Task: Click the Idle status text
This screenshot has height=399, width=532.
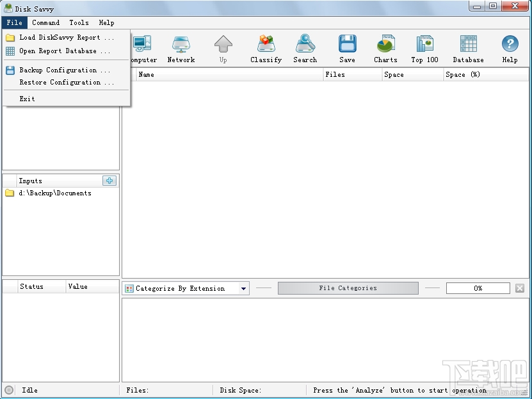Action: (x=30, y=390)
